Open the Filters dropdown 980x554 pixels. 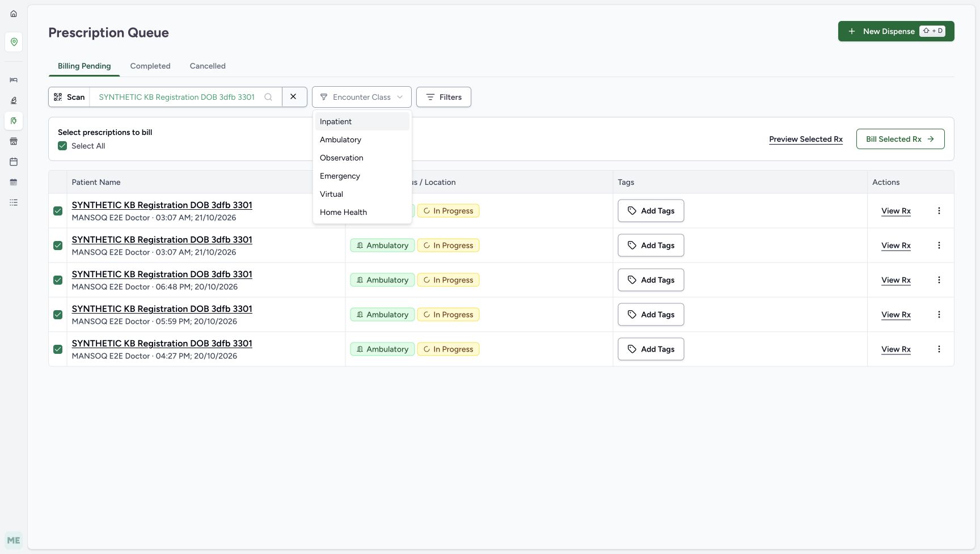pos(443,97)
